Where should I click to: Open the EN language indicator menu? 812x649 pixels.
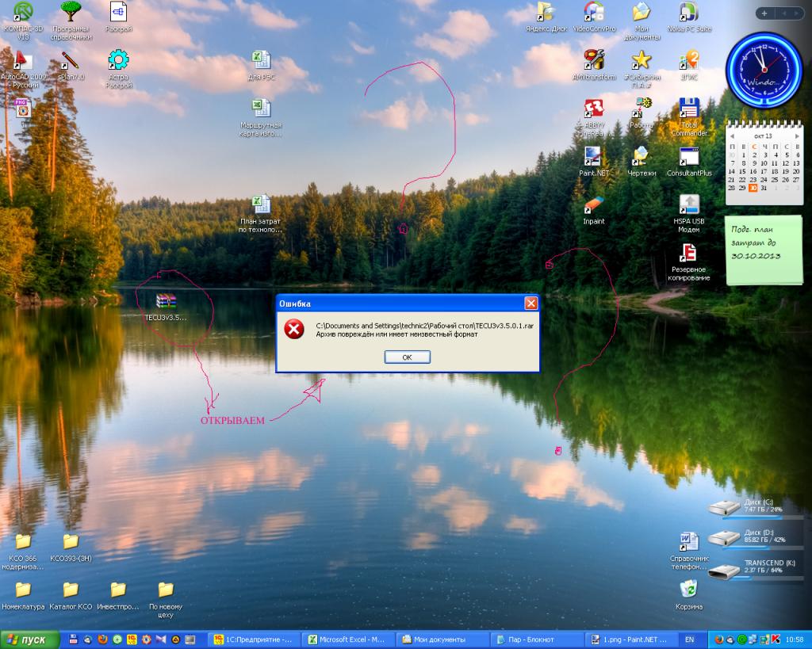(689, 639)
